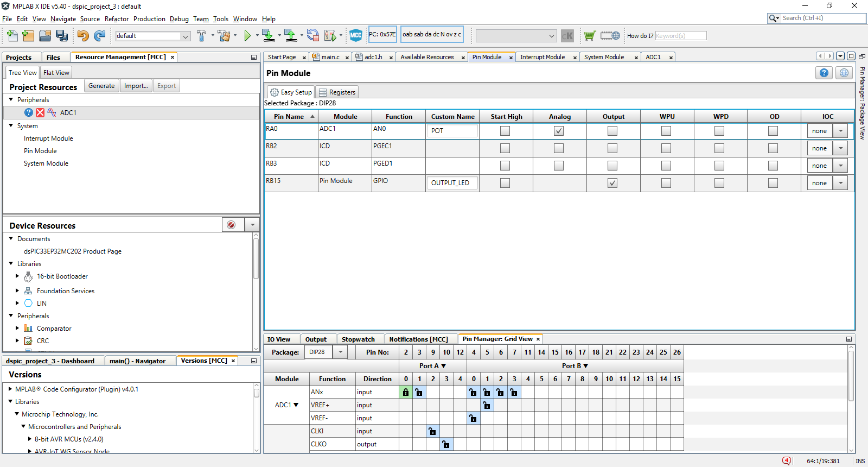Viewport: 868px width, 467px height.
Task: Remove ADC1 with the red X icon
Action: 40,112
